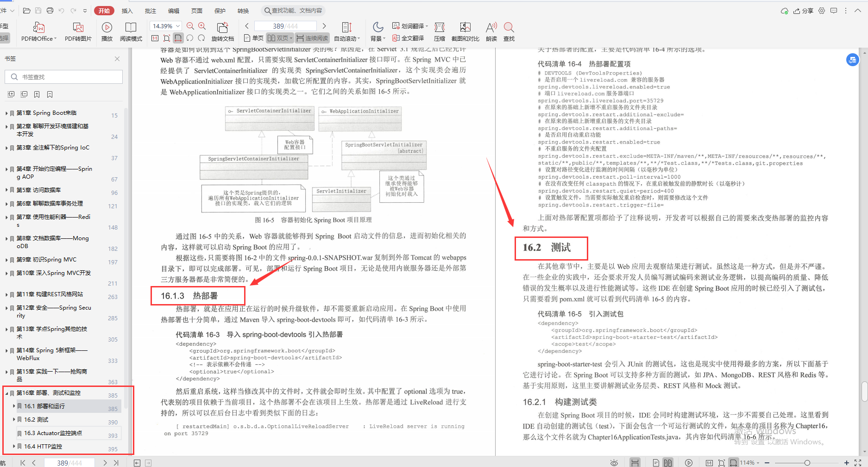The height and width of the screenshot is (467, 868).
Task: Zoom out with the minus magnifier in toolbar
Action: point(190,26)
